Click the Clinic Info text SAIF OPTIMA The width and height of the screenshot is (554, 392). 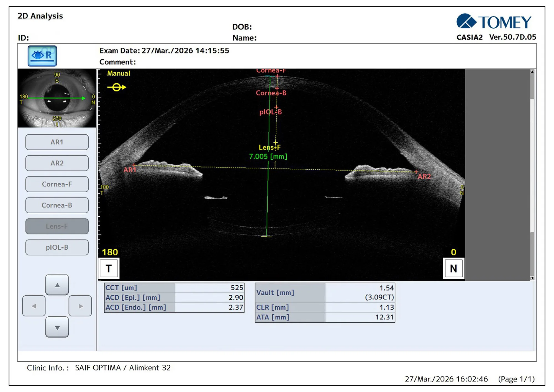click(98, 368)
